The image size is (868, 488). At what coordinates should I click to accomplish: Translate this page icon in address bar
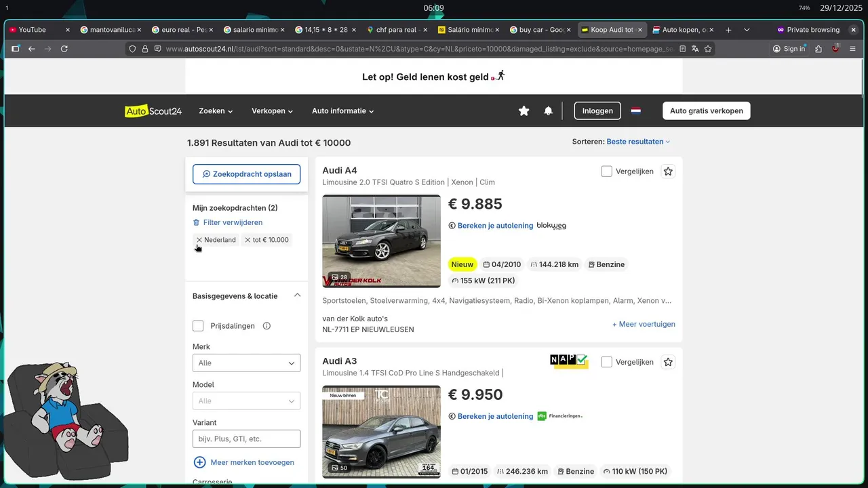695,49
